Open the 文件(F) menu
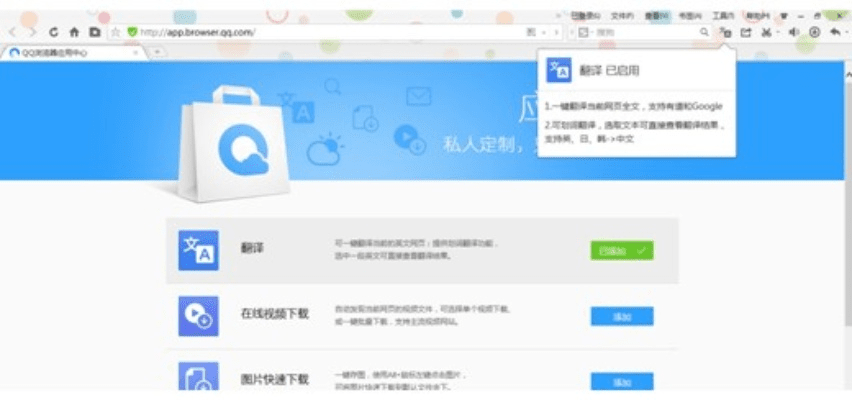852x400 pixels. click(x=622, y=16)
